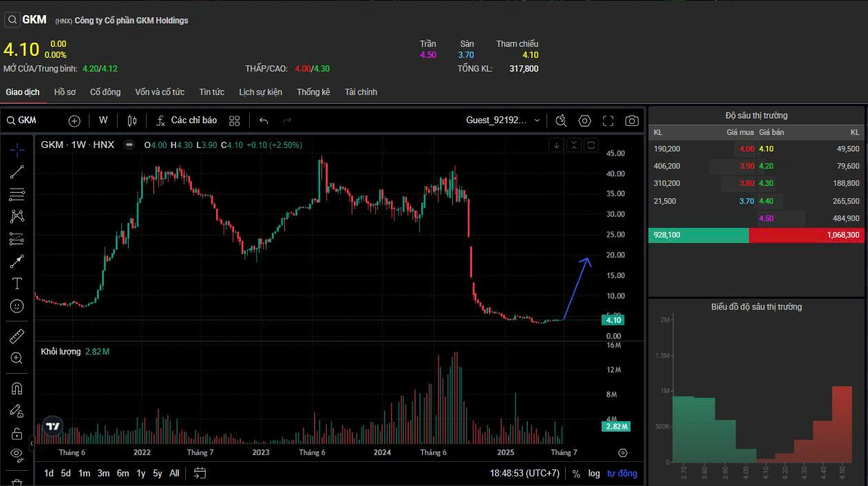Set range to 5d
This screenshot has height=486, width=868.
[66, 473]
